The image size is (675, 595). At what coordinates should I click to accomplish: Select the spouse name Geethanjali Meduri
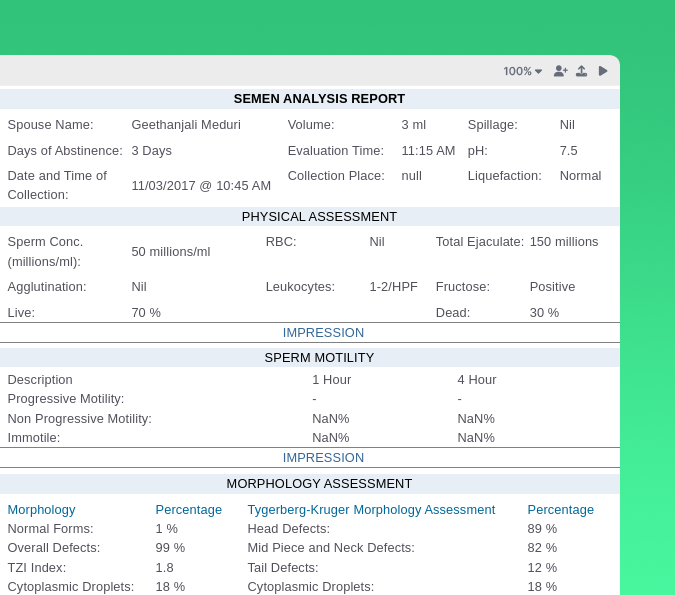point(186,124)
